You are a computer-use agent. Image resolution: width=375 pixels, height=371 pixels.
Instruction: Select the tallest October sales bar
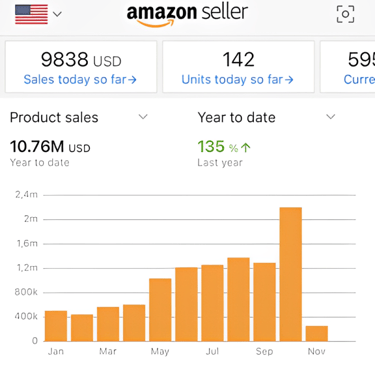(x=291, y=274)
